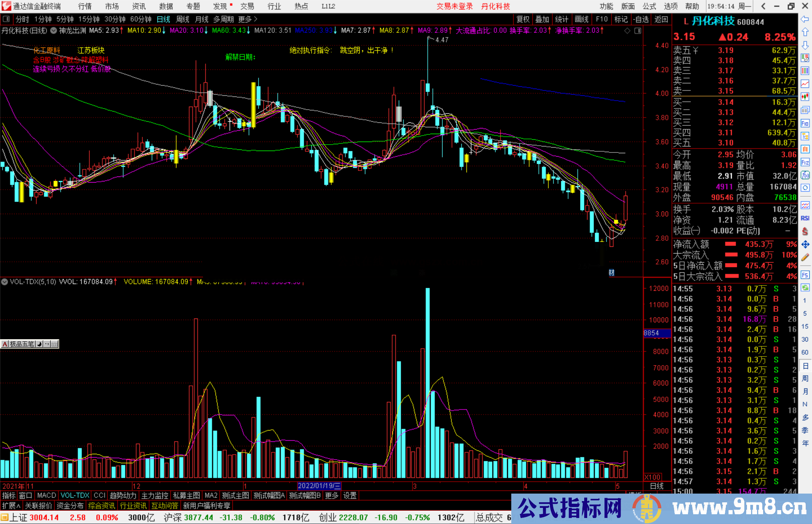Screen dimensions: 812x524
Task: Switch to 季 period in right sidebar
Action: point(805,430)
